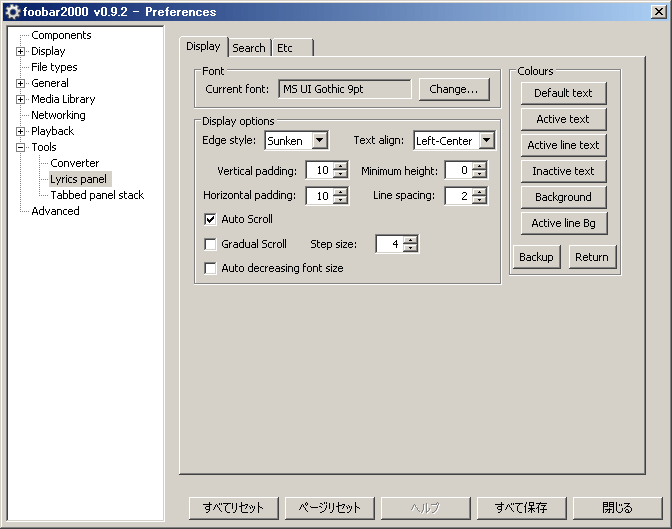Click the Change... font button

453,89
